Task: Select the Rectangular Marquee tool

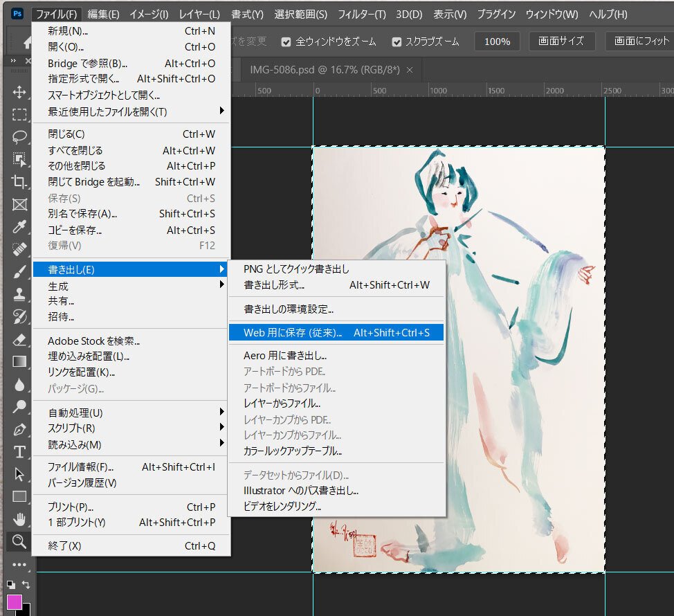Action: [19, 114]
